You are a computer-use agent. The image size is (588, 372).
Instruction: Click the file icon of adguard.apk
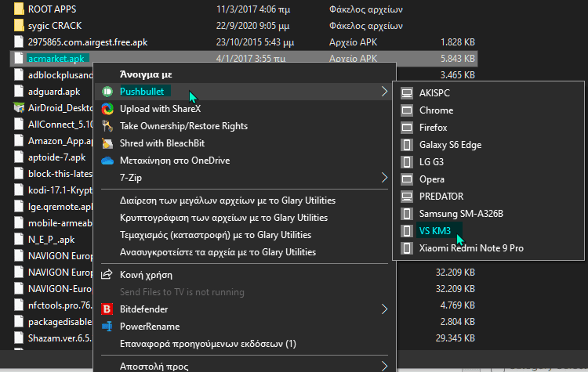[19, 92]
